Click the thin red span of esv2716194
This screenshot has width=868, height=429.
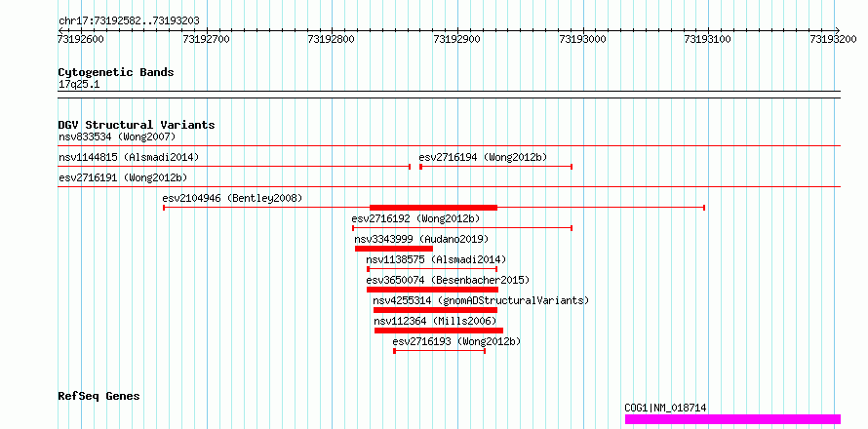point(496,167)
